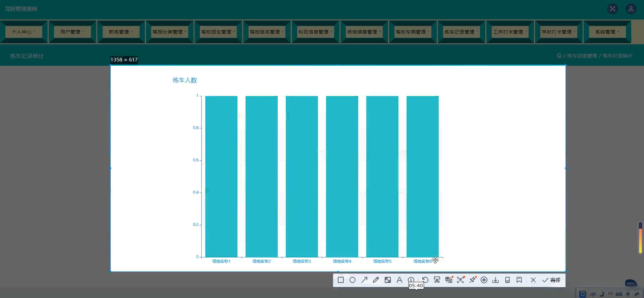Click the moon icon in the input bar
Screen dimensions: 644x298
click(x=602, y=294)
